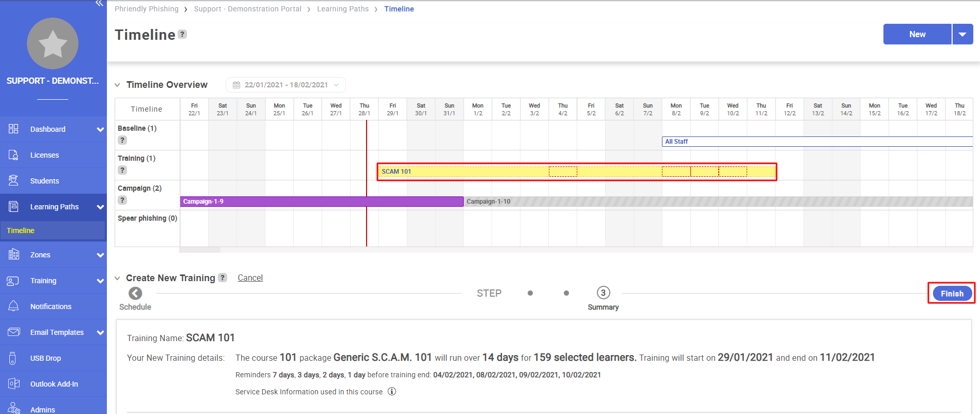This screenshot has height=414, width=980.
Task: Expand the Zones menu chevron
Action: click(x=100, y=255)
